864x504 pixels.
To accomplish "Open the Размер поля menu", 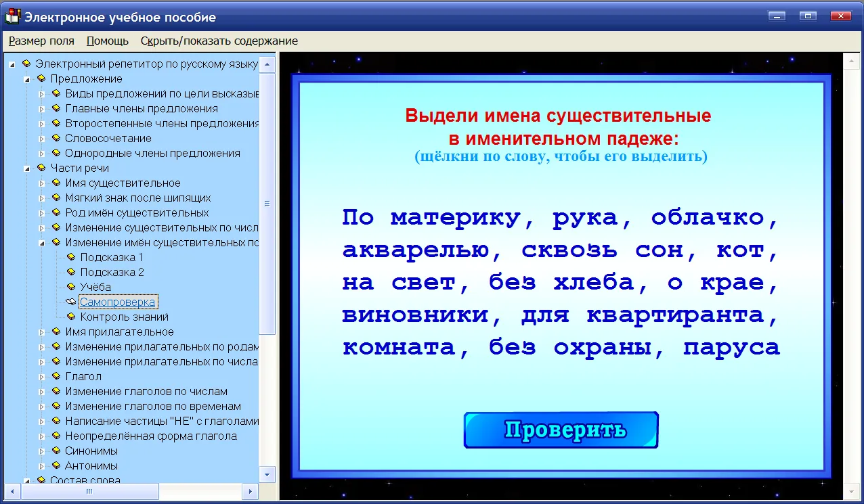I will (x=41, y=41).
